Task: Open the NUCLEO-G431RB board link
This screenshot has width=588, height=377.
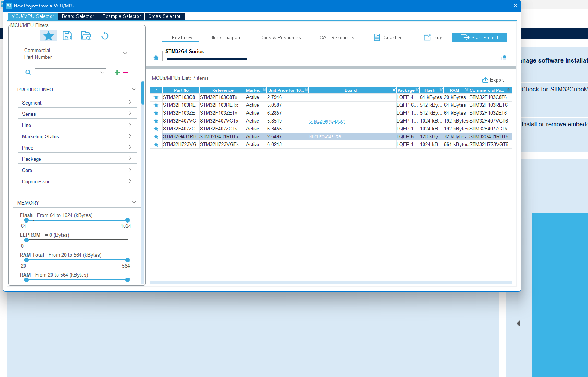Action: [x=325, y=137]
